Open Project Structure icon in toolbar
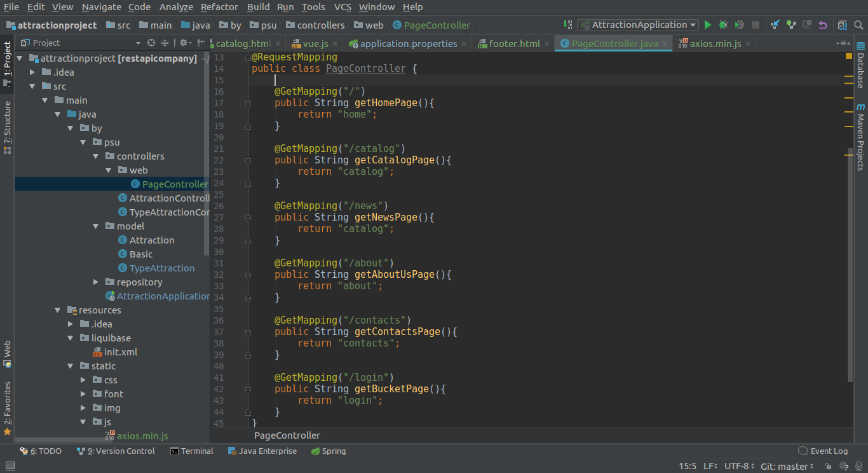This screenshot has width=868, height=473. 843,25
